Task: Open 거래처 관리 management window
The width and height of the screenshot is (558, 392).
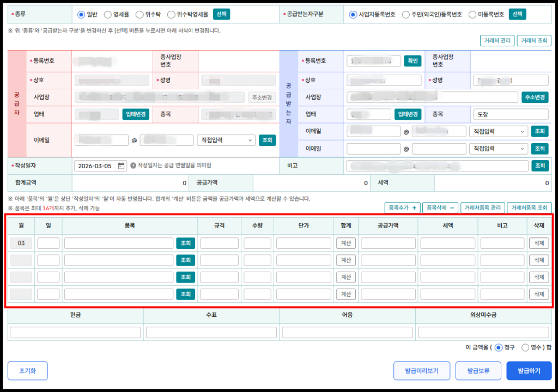Action: 496,40
